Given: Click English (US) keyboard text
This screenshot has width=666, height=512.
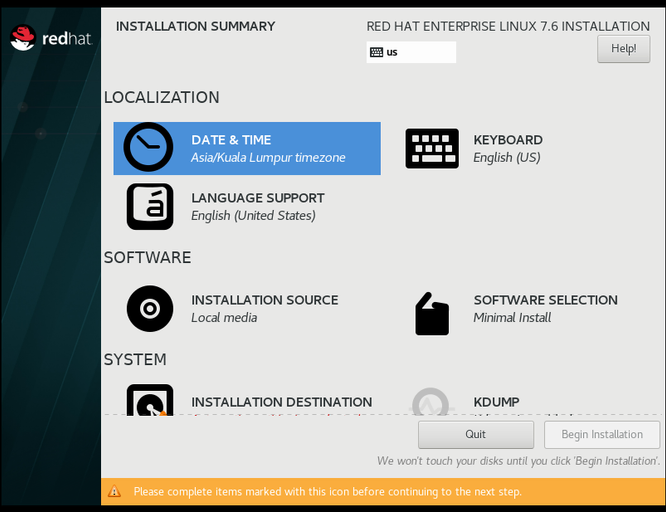Looking at the screenshot, I should pos(507,158).
